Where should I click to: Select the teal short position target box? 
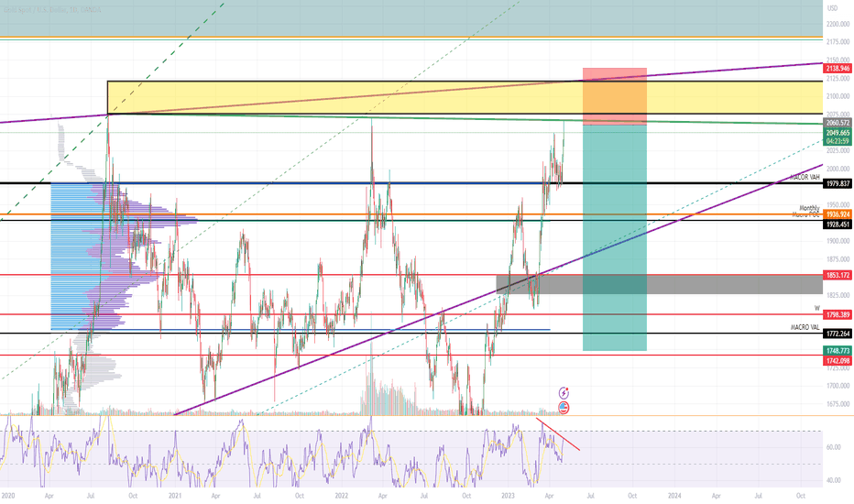click(614, 238)
